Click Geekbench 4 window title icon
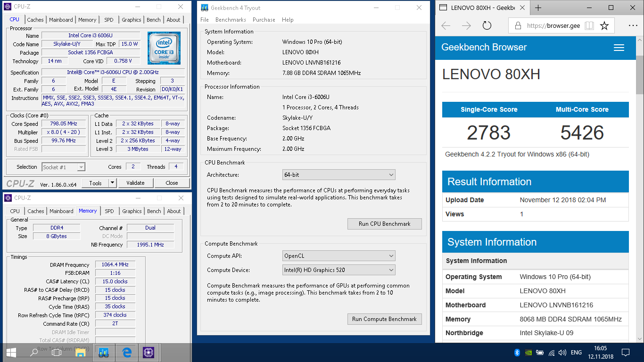 pos(204,8)
